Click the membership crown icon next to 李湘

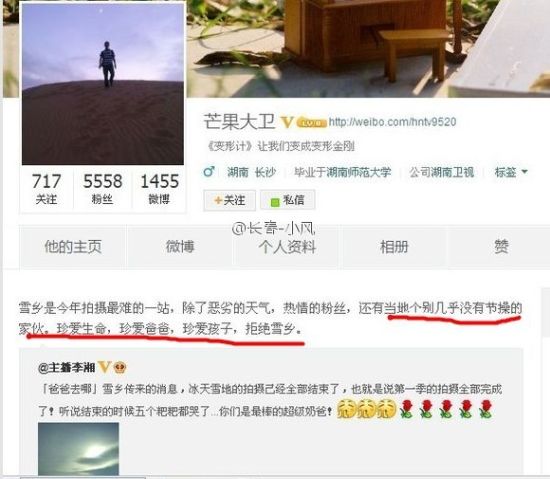pos(120,368)
